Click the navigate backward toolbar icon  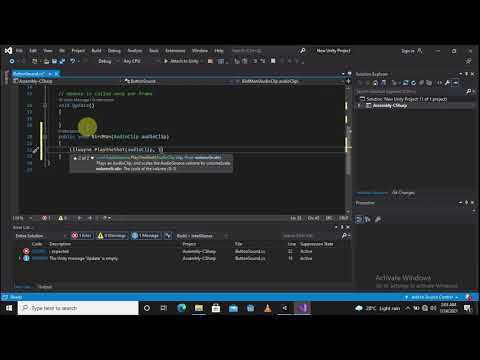12,61
